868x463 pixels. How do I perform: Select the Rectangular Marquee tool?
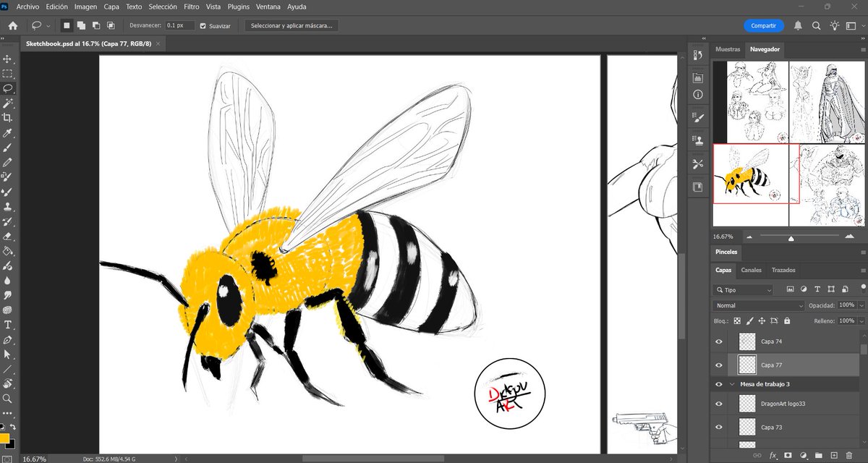pyautogui.click(x=7, y=73)
